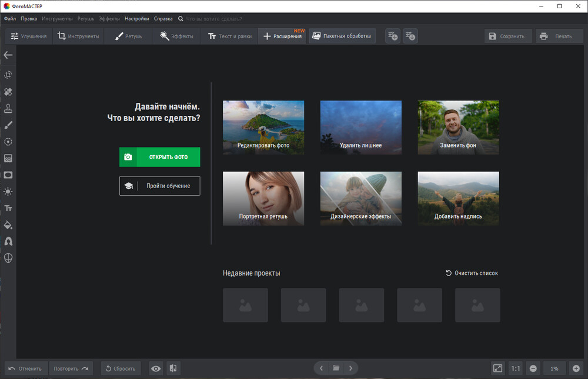Toggle the 1:1 actual size view
Screen dimensions: 588x379
coord(515,368)
